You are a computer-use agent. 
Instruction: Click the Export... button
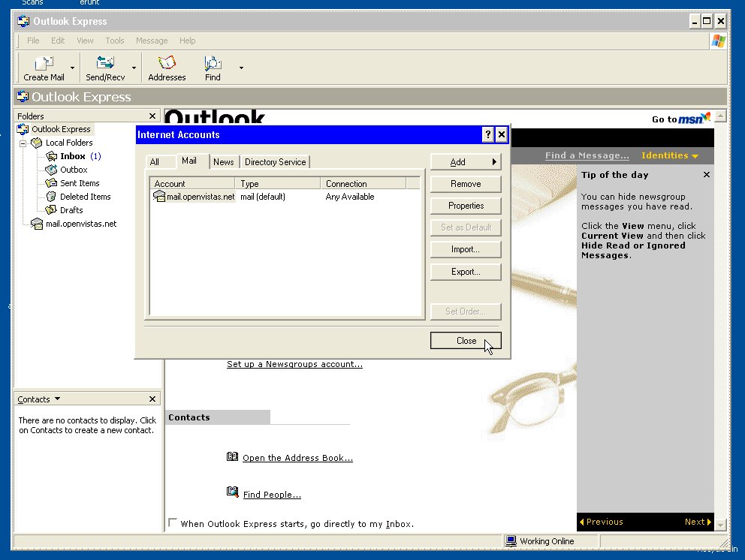(x=466, y=272)
